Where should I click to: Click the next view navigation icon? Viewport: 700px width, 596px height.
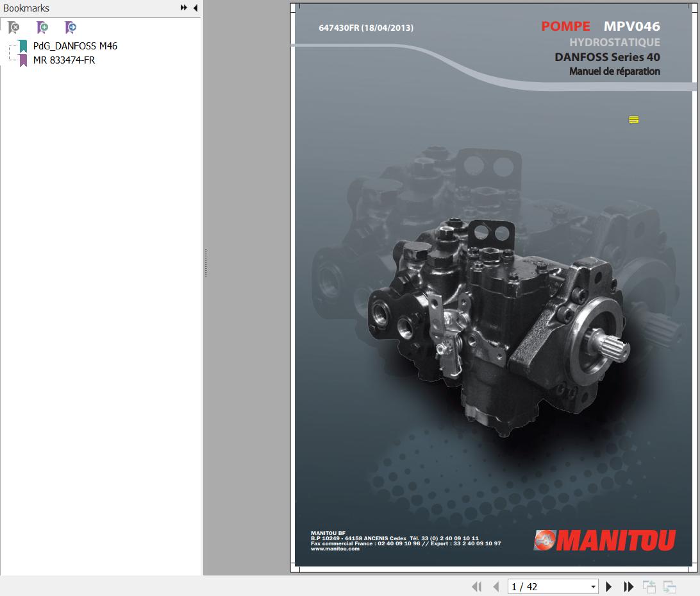click(670, 586)
